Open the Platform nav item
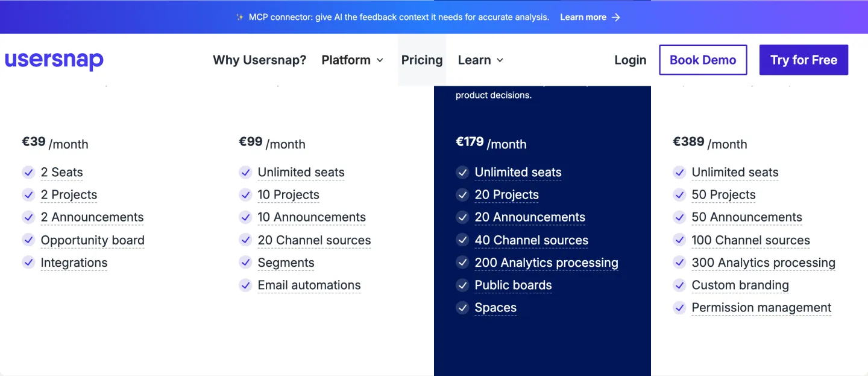Screen dimensions: 868x376 [353, 60]
